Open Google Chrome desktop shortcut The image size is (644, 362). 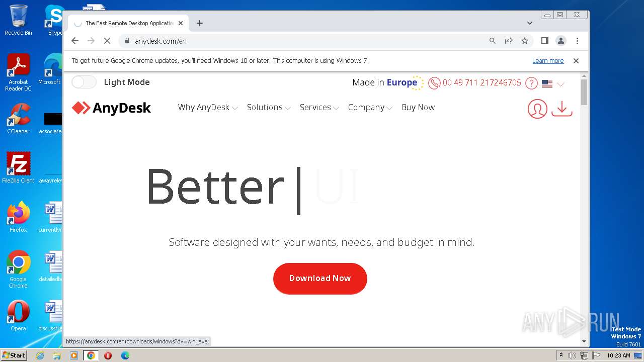coord(18,269)
